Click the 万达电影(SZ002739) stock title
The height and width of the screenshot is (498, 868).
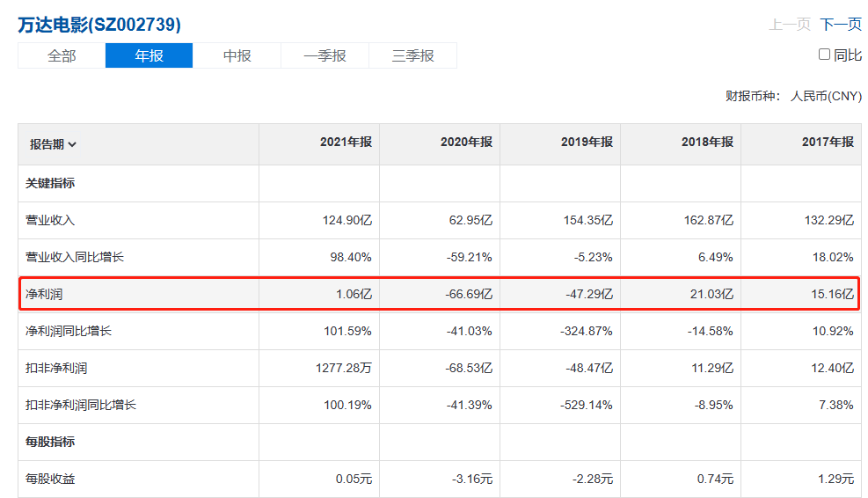coord(99,25)
